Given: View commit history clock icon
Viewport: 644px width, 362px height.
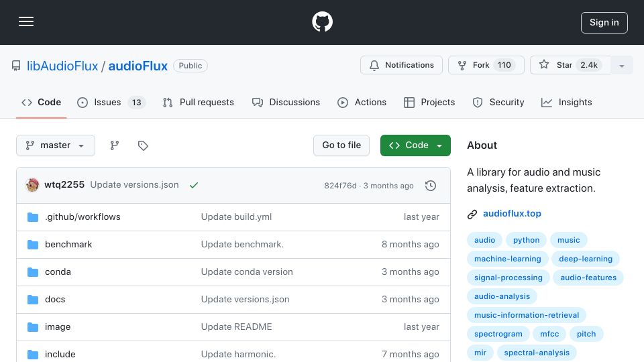Looking at the screenshot, I should 431,186.
